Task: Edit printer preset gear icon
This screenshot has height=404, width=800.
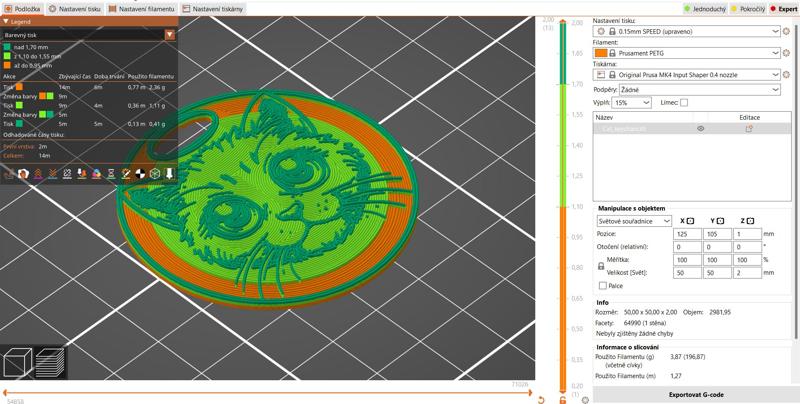Action: [x=786, y=75]
